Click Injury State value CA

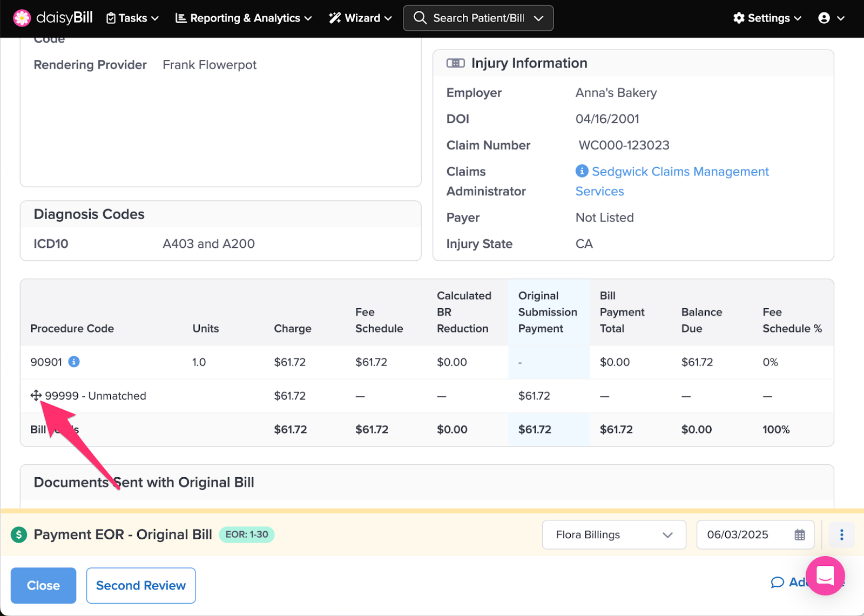[x=584, y=243]
